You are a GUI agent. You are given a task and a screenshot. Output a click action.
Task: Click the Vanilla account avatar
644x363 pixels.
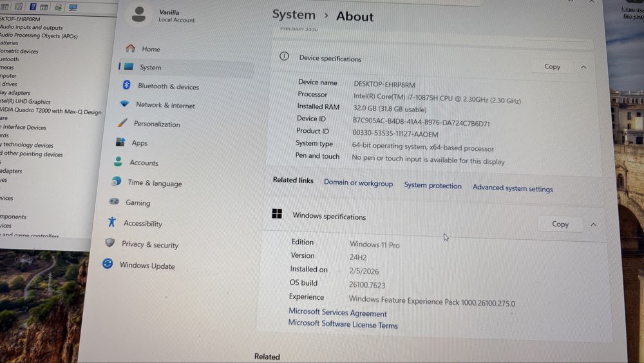(139, 14)
